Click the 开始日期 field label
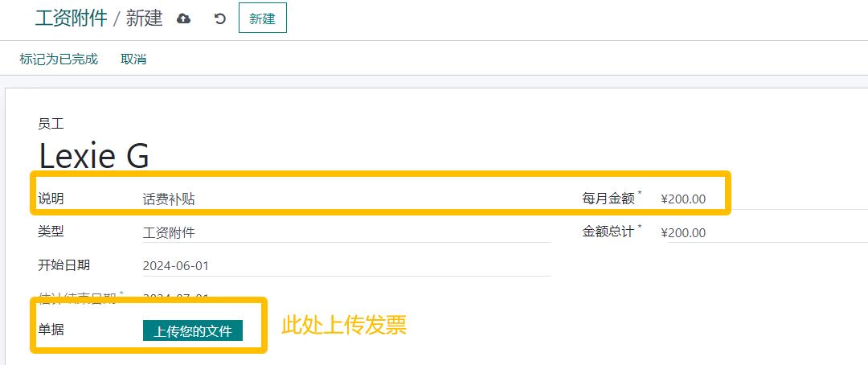 click(x=63, y=265)
